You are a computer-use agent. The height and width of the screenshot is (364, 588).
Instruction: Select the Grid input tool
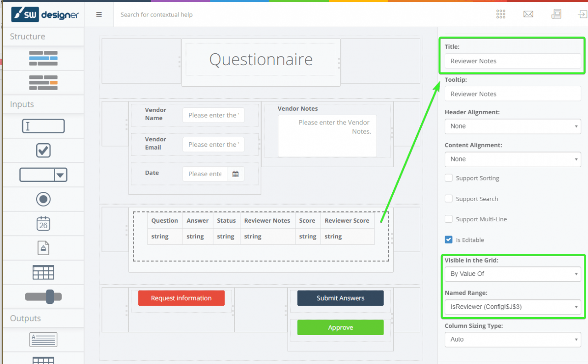click(43, 272)
